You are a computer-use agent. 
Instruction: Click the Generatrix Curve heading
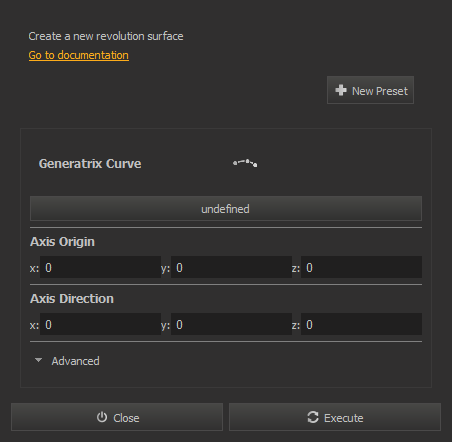tap(90, 164)
